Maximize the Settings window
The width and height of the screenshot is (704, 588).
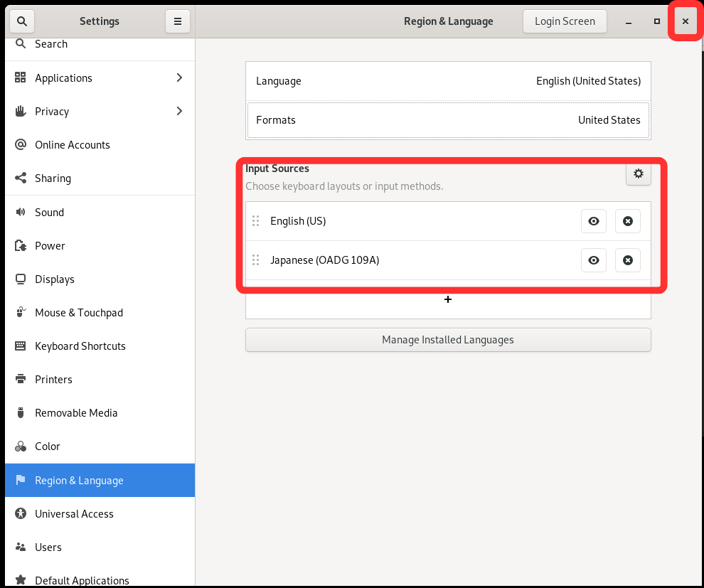tap(657, 21)
